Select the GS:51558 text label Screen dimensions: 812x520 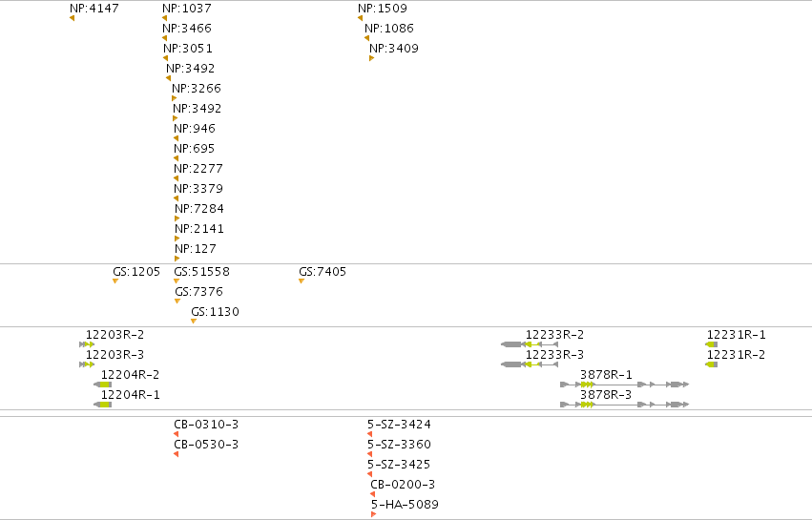(202, 272)
